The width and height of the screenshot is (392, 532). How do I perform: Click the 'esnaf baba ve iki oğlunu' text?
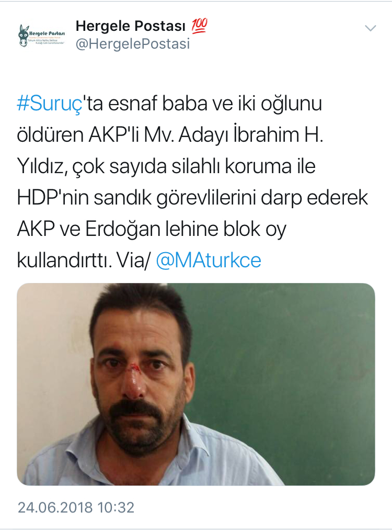point(215,104)
